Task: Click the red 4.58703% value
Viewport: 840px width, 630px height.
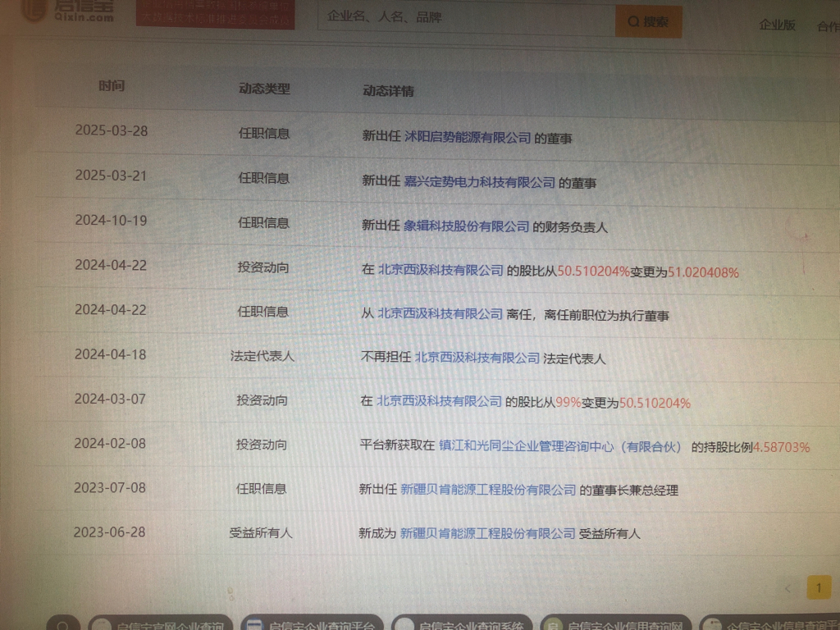Action: [x=782, y=447]
